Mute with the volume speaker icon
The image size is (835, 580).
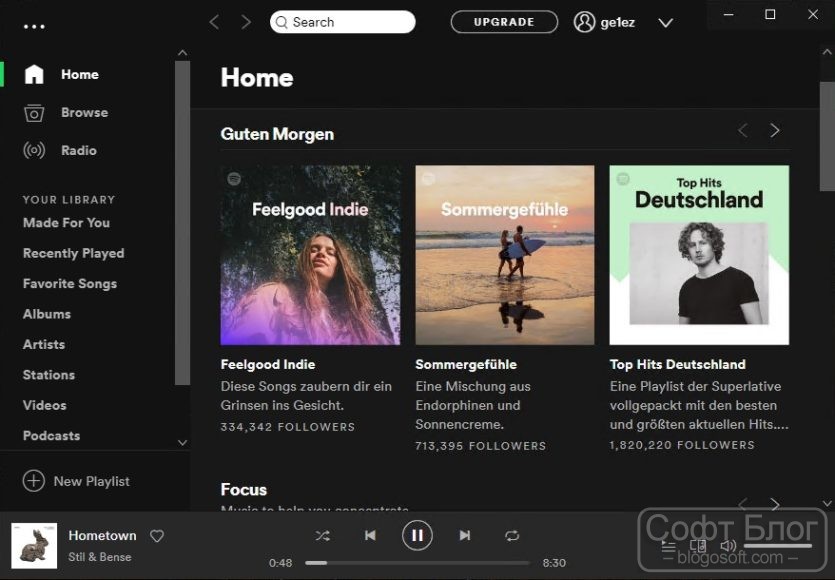pos(728,546)
